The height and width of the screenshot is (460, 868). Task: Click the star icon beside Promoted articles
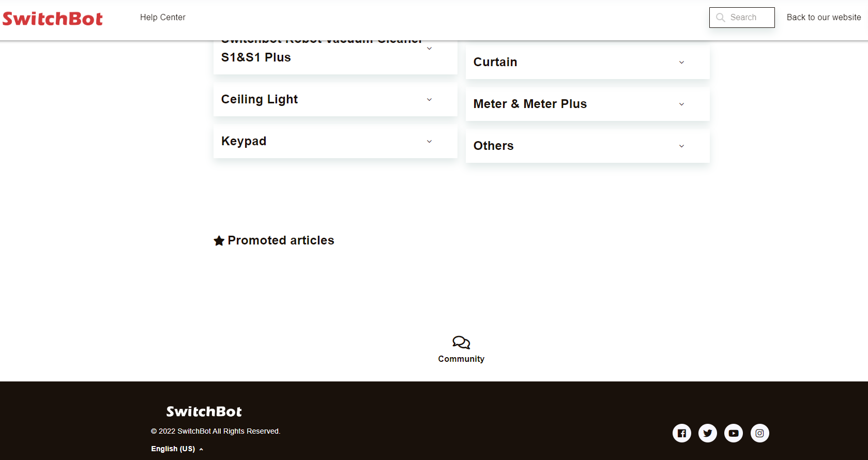[x=219, y=241]
